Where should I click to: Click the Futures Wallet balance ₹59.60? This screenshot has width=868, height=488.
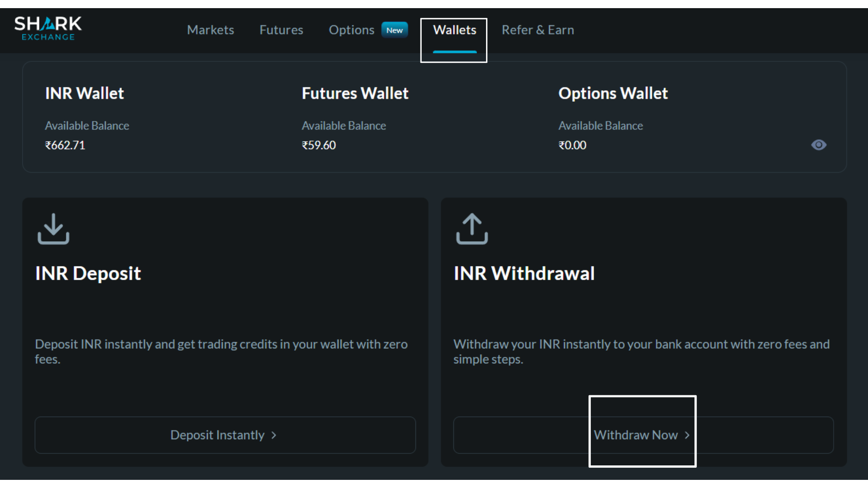point(319,145)
